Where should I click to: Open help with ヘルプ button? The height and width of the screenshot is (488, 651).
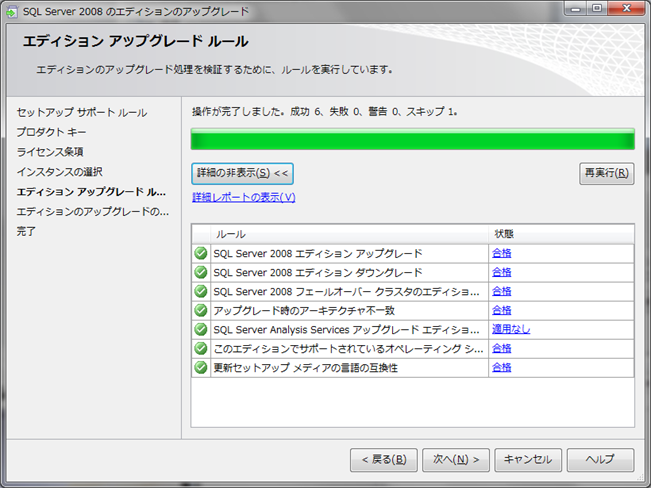click(600, 460)
